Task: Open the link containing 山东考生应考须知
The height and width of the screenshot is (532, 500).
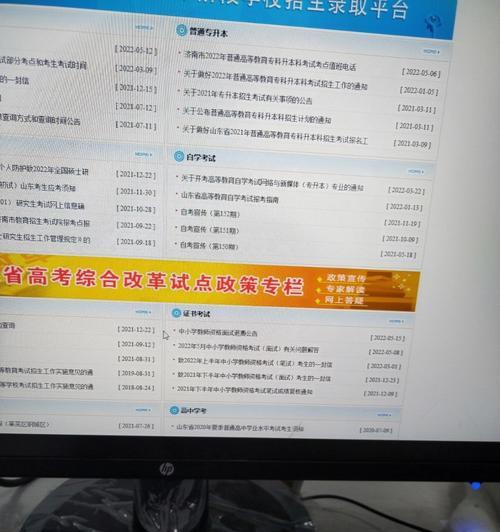Action: [38, 187]
